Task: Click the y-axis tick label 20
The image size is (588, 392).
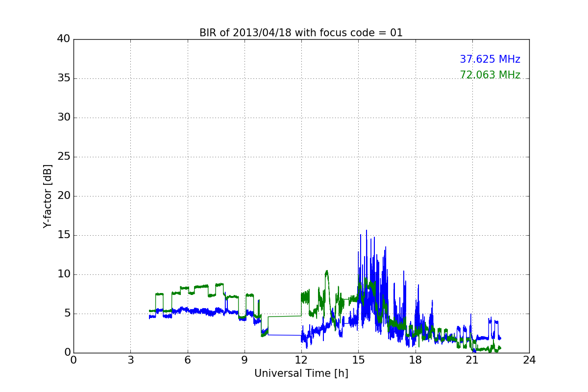Action: click(64, 196)
